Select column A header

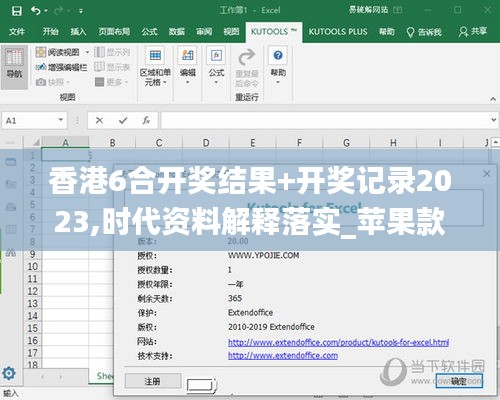pyautogui.click(x=65, y=142)
